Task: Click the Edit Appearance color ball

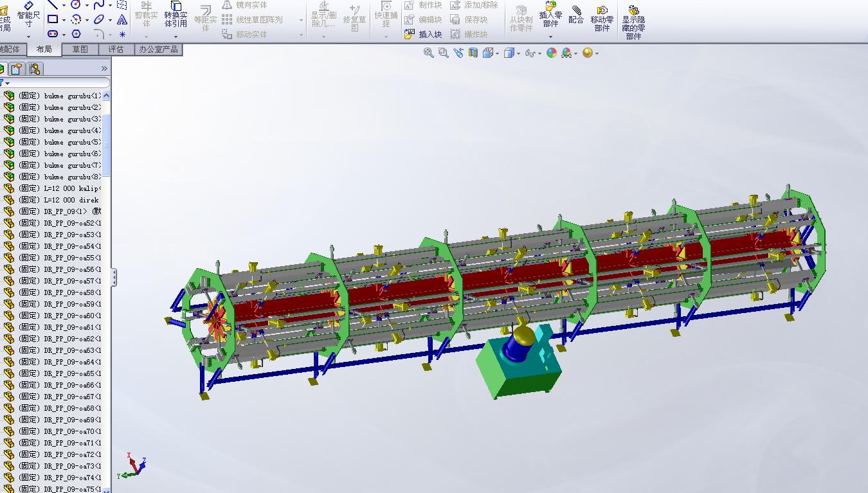Action: [x=551, y=53]
